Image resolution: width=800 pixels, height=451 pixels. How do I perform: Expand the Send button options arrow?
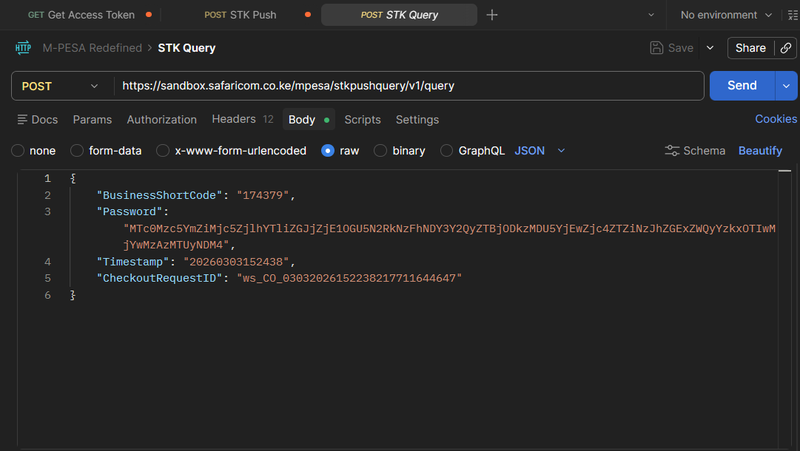pyautogui.click(x=786, y=86)
